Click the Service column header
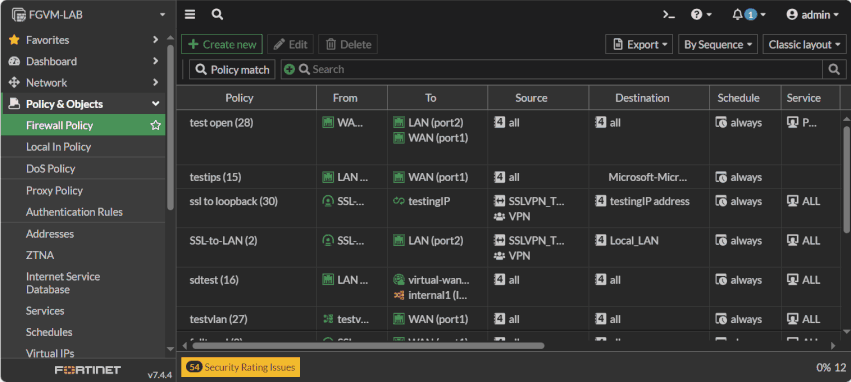Viewport: 851px width, 382px height. coord(804,98)
